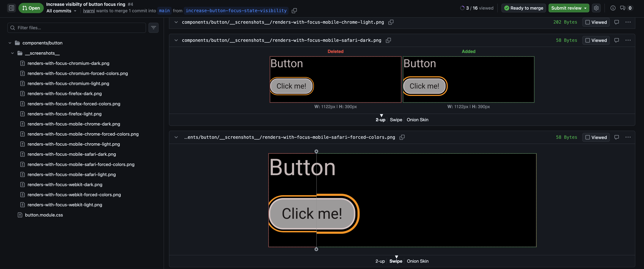Copy path of mobile-chrome-light.png

(x=391, y=22)
